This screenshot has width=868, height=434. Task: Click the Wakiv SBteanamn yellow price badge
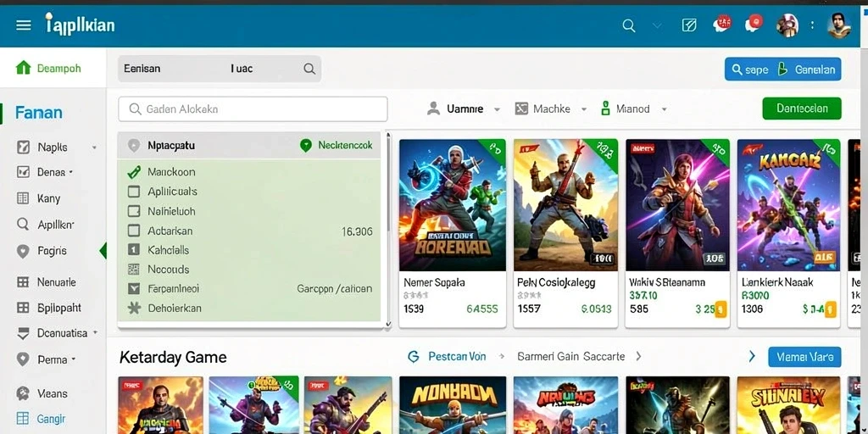[x=721, y=309]
